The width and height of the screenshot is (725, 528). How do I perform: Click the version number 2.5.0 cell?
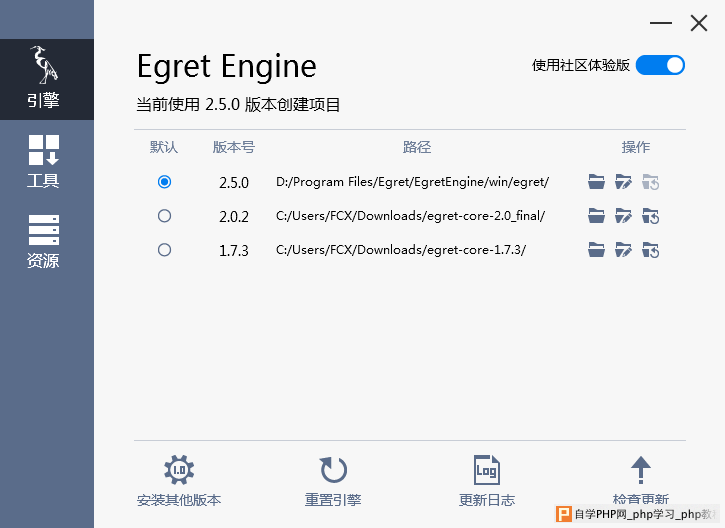[234, 183]
